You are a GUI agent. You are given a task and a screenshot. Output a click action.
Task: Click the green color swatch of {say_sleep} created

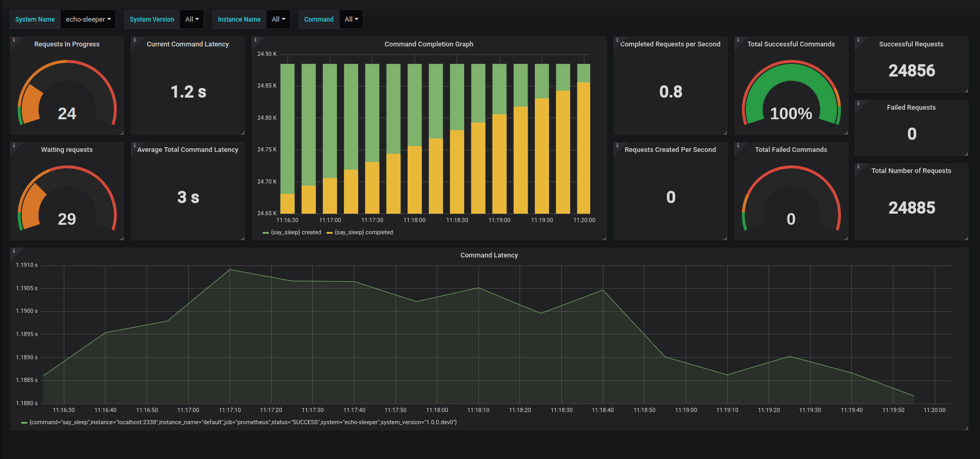(x=266, y=233)
